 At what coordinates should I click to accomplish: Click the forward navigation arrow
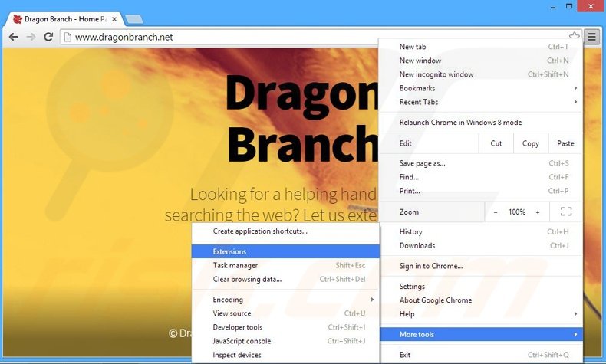click(31, 37)
